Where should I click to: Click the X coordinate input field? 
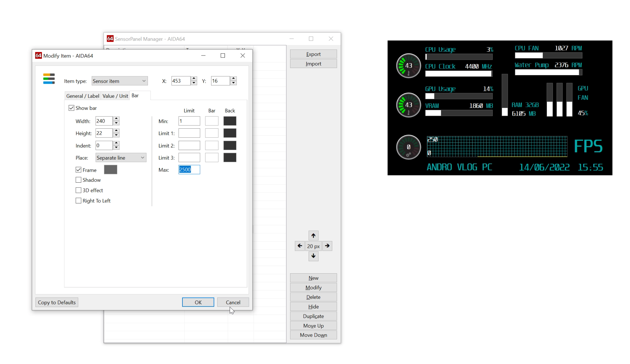click(181, 81)
